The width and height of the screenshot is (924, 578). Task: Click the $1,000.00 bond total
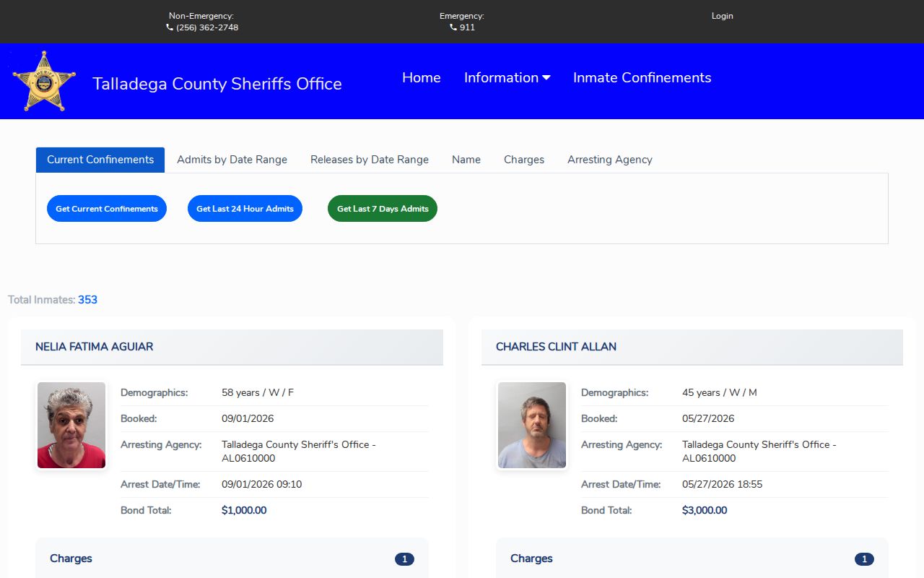(x=244, y=510)
